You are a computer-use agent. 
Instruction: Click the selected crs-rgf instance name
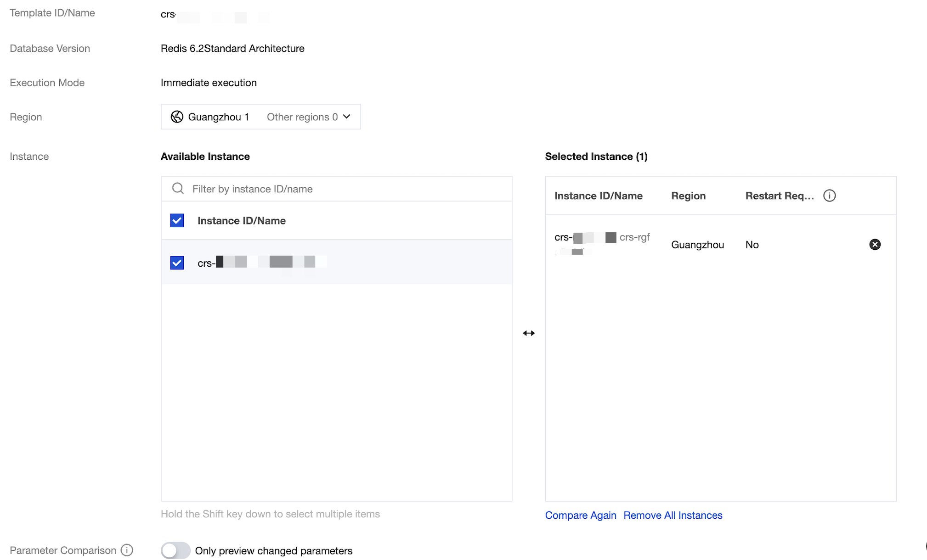point(634,237)
